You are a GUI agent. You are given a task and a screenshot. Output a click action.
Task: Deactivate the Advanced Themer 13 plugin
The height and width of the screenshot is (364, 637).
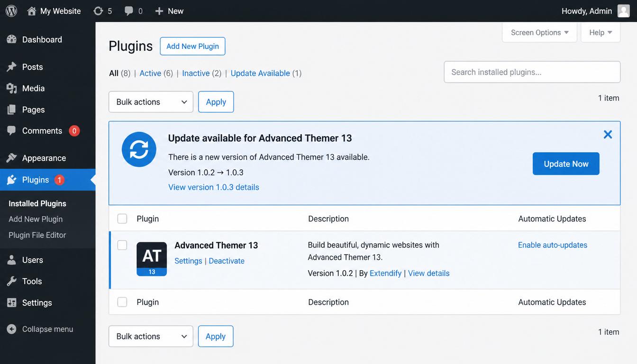coord(227,261)
